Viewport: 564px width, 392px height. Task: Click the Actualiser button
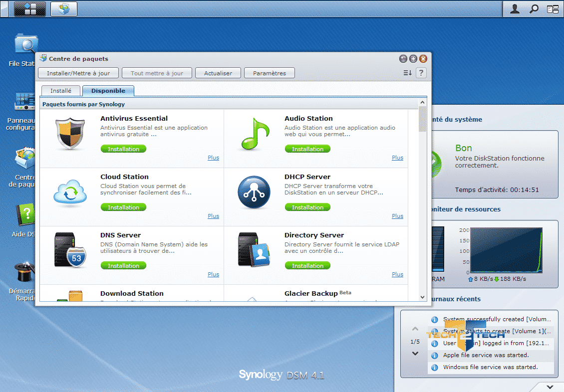[218, 73]
